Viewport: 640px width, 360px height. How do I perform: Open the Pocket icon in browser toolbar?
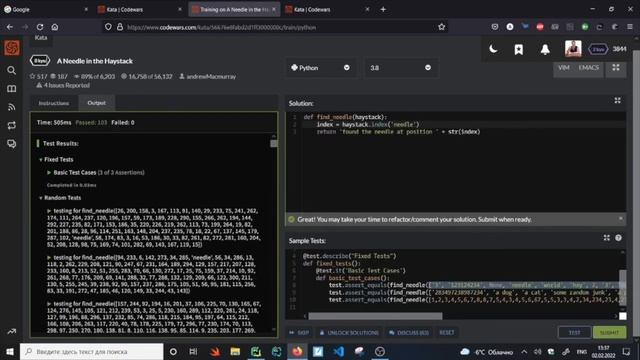pos(495,27)
